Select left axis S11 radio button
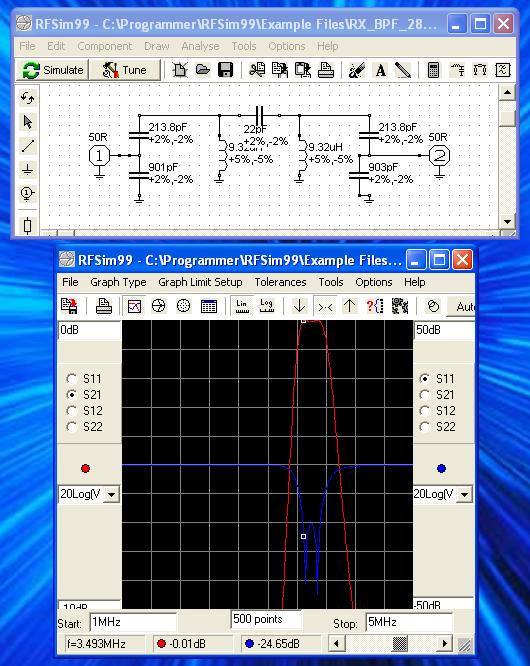Viewport: 530px width, 666px height. click(72, 378)
